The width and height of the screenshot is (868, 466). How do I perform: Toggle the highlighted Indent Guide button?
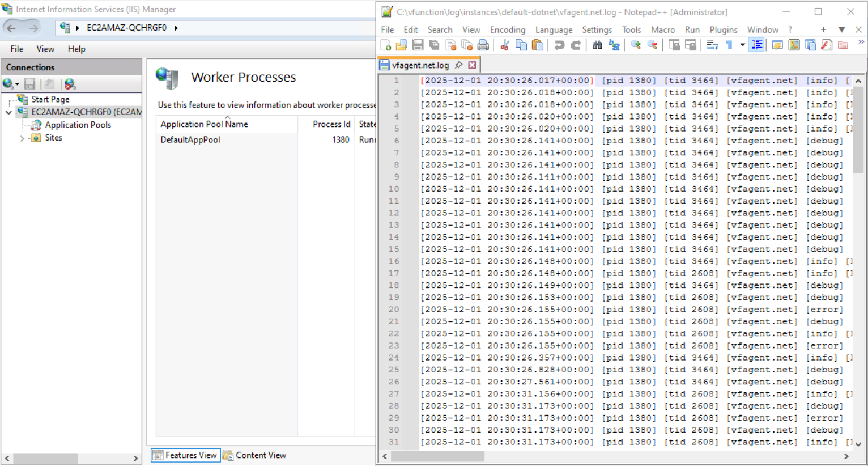pyautogui.click(x=757, y=45)
